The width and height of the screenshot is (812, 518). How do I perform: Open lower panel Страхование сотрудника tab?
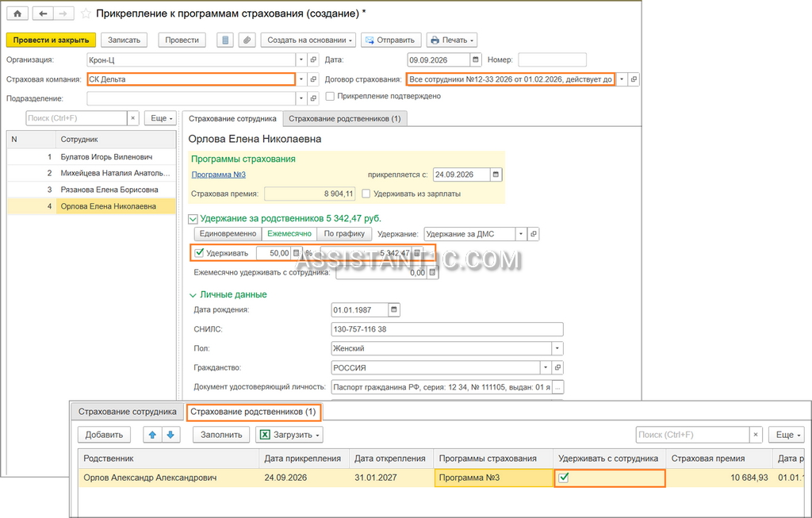coord(128,412)
